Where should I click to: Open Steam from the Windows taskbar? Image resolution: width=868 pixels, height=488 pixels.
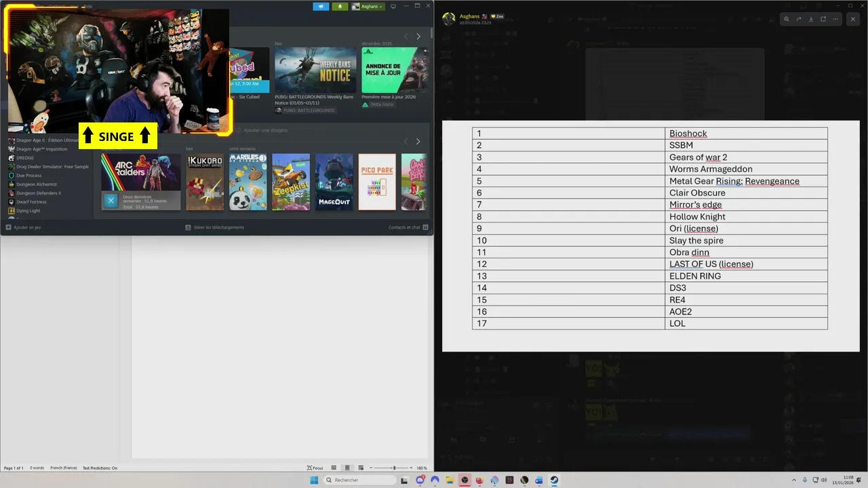pyautogui.click(x=554, y=480)
